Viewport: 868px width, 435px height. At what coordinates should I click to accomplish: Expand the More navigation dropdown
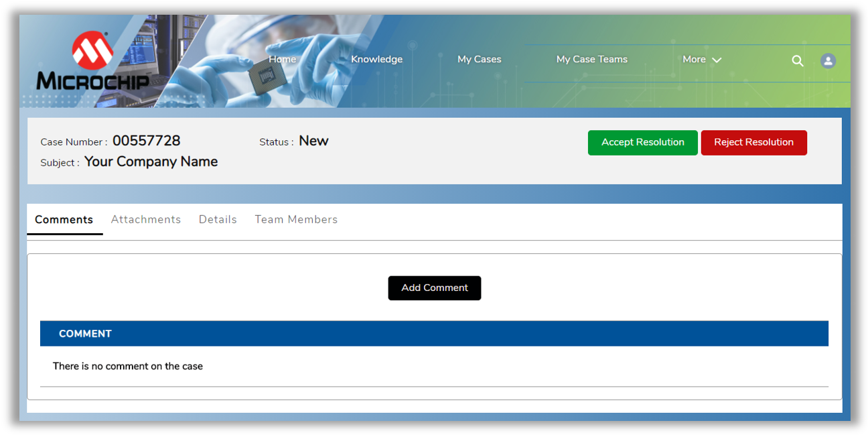[x=701, y=60]
